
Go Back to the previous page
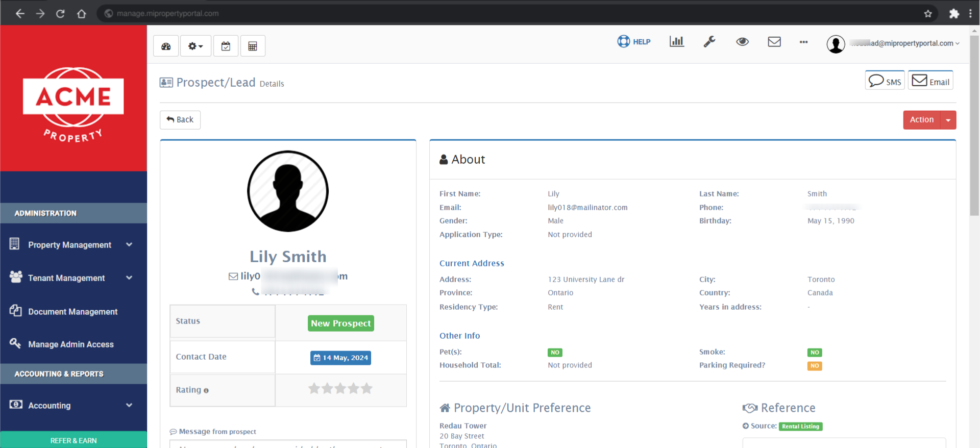(x=180, y=119)
